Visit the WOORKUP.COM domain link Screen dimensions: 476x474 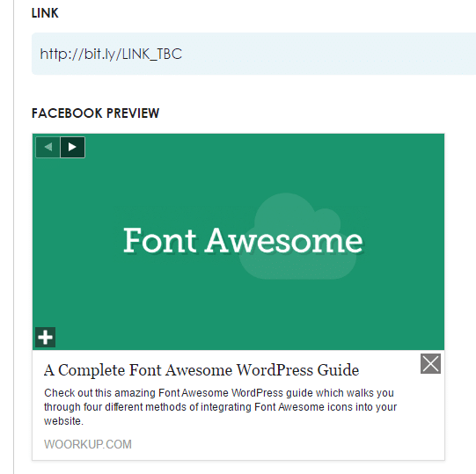tap(88, 444)
